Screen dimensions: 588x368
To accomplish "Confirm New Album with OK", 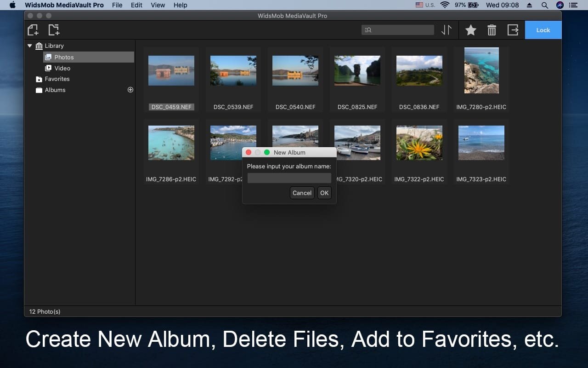I will (x=324, y=193).
